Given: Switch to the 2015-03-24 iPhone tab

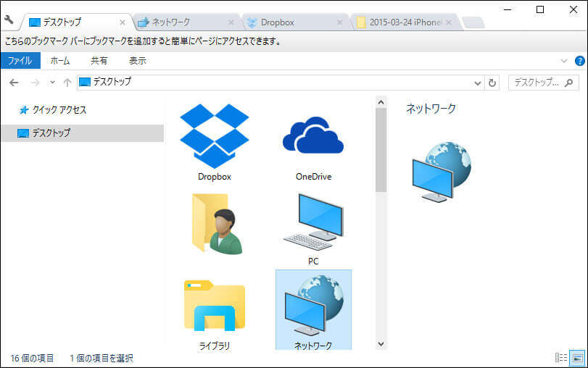Looking at the screenshot, I should click(405, 22).
